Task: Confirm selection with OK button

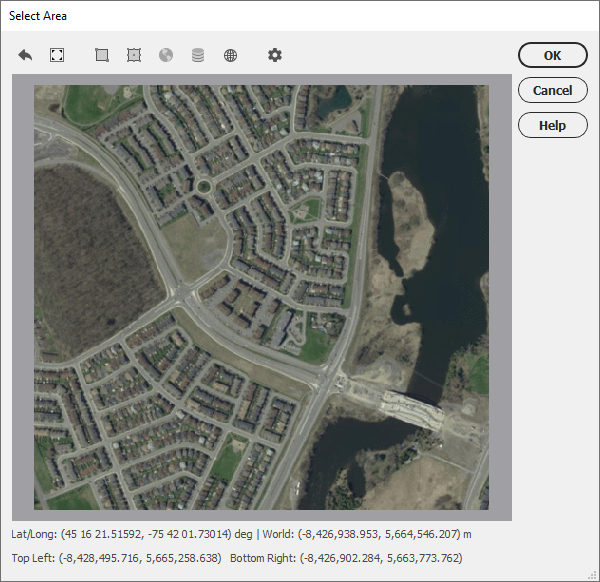Action: [x=553, y=55]
